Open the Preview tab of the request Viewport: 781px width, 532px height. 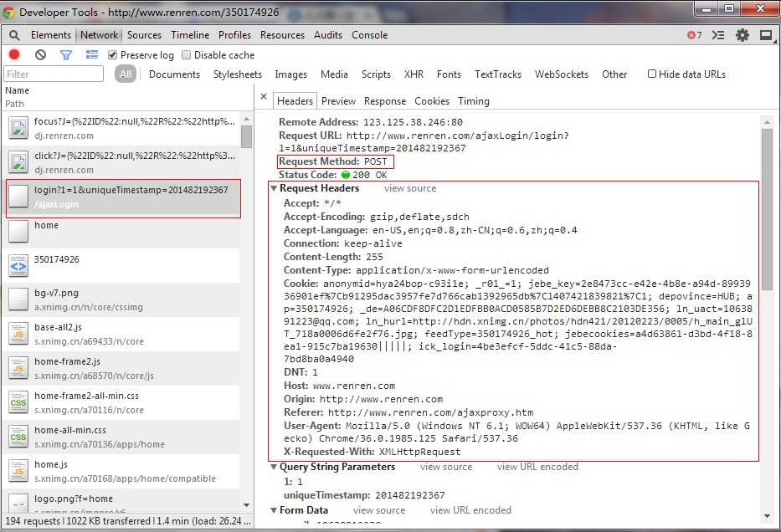(338, 101)
